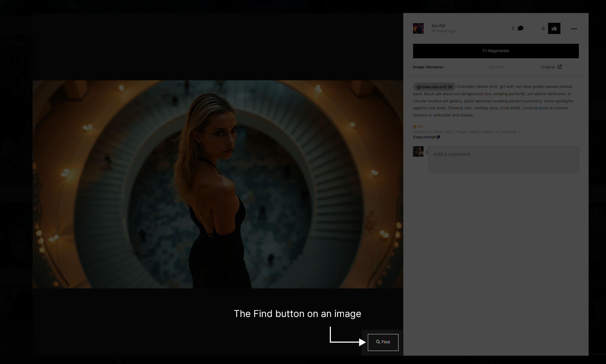Click the comment count showing 0
This screenshot has width=606, height=364.
pyautogui.click(x=513, y=28)
